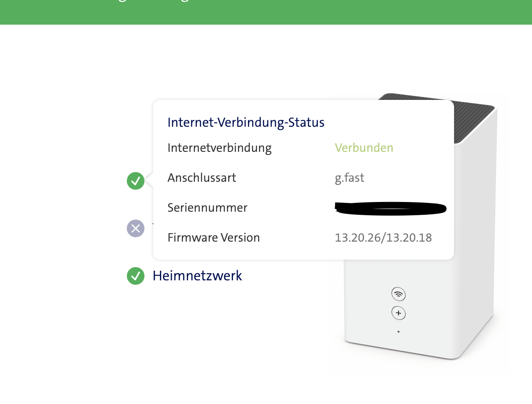Click the small LED dot on the router
The height and width of the screenshot is (404, 532).
click(399, 332)
